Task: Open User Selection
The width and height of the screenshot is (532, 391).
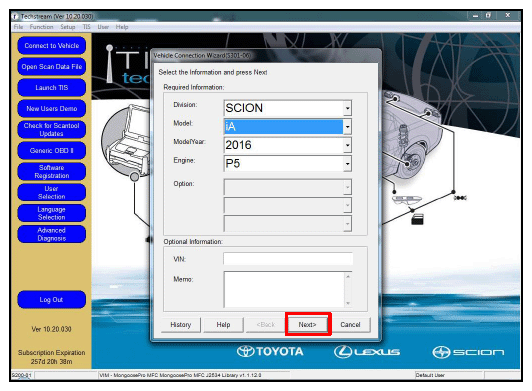Action: click(52, 192)
